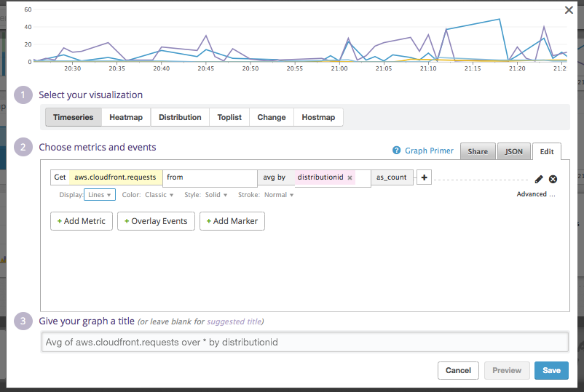Click the graph title input field
This screenshot has height=392, width=584.
coord(304,342)
